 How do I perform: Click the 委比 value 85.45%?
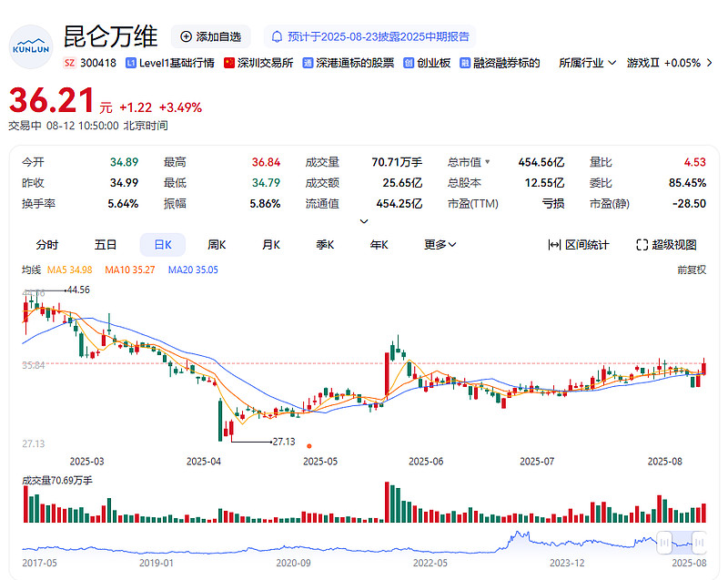pos(687,183)
